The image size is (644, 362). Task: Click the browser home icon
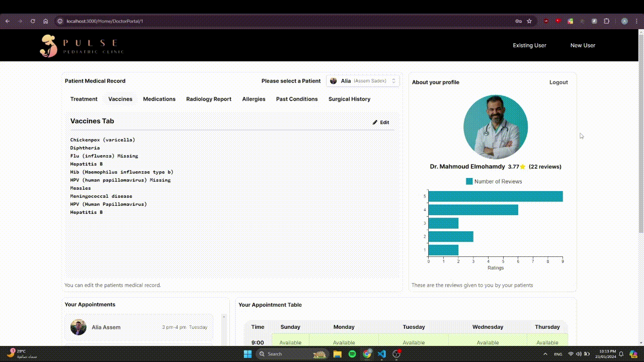[x=45, y=21]
